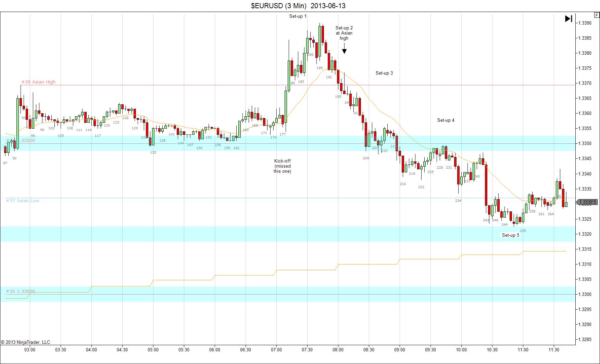The image size is (600, 364).
Task: Click the bar number 234 label
Action: 458,201
